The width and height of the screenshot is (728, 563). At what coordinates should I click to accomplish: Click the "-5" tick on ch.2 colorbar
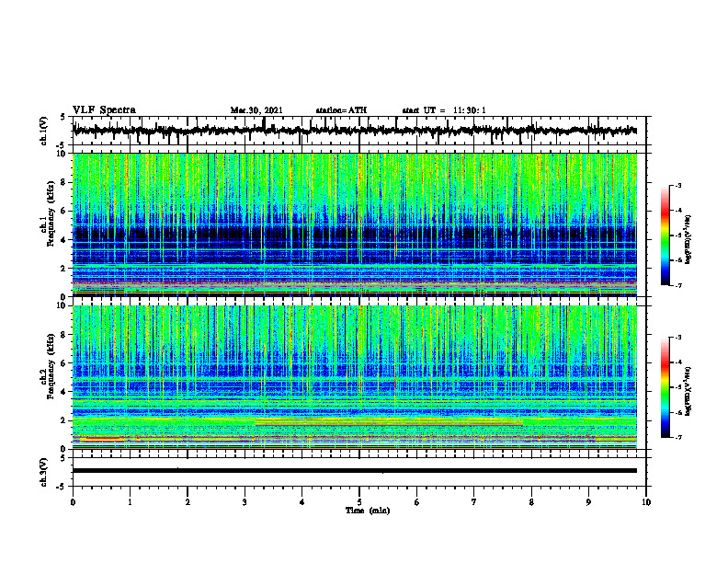coord(678,387)
